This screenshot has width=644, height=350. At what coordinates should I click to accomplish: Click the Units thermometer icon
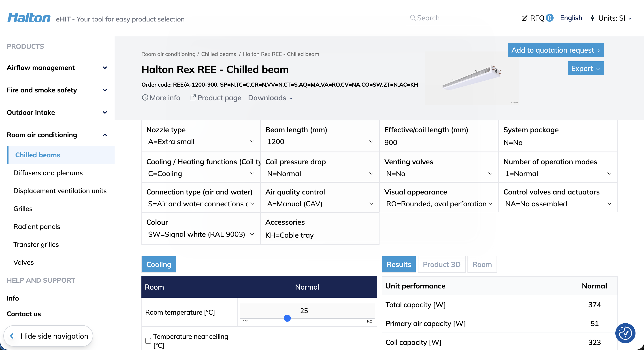point(593,18)
